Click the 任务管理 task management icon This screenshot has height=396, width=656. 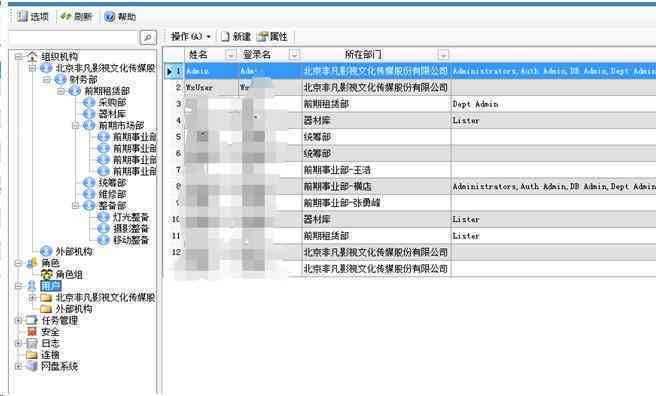[x=32, y=320]
